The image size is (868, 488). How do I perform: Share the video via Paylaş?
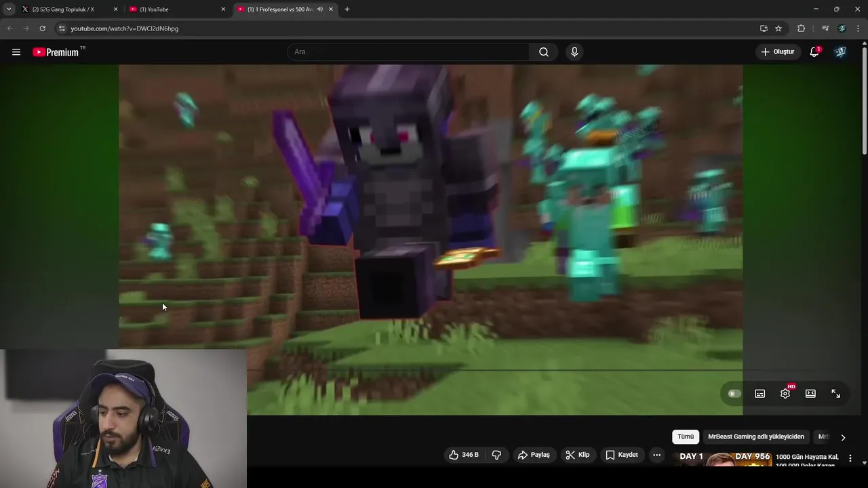point(534,455)
